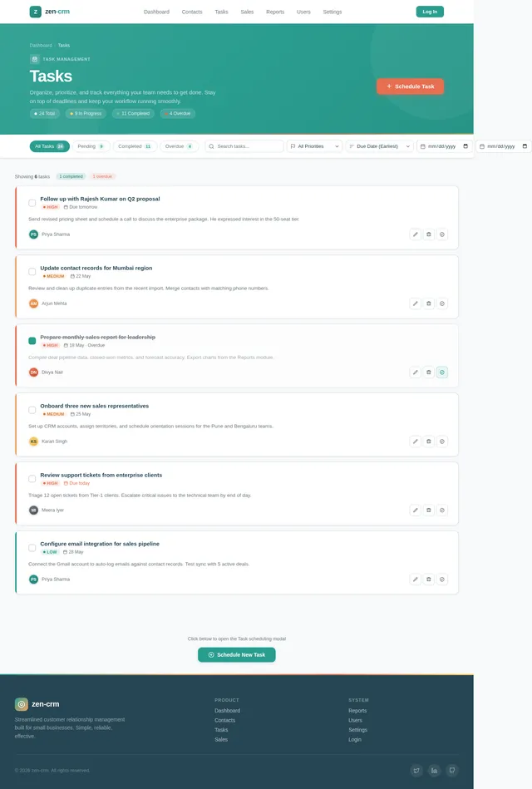The image size is (532, 789).
Task: Open the LinkedIn icon in footer
Action: tap(435, 771)
